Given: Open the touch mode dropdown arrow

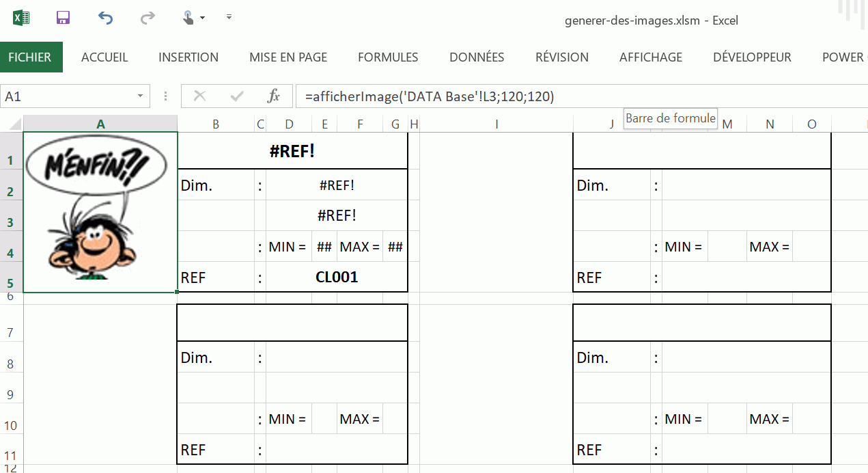Looking at the screenshot, I should point(203,18).
